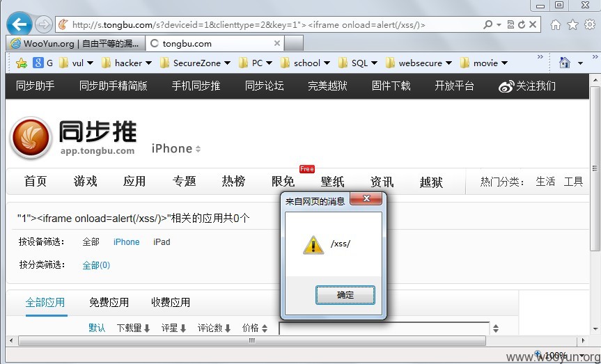Click the add to favorites bar star icon

click(22, 63)
